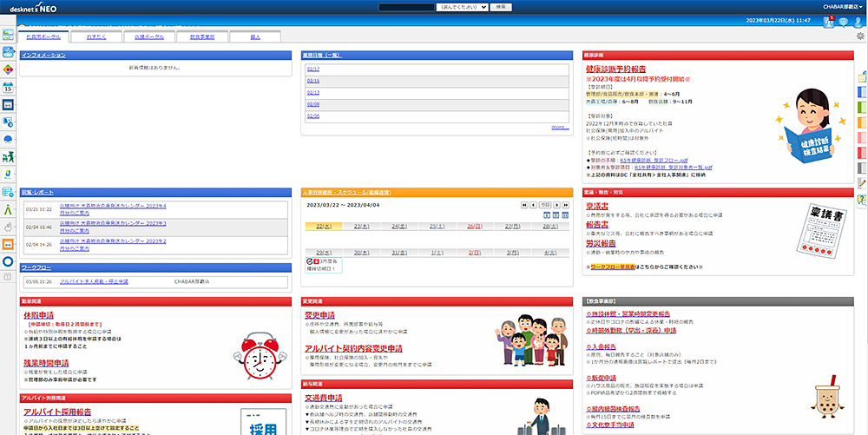This screenshot has height=435, width=868.
Task: Open the portal settings gear icon
Action: click(860, 36)
